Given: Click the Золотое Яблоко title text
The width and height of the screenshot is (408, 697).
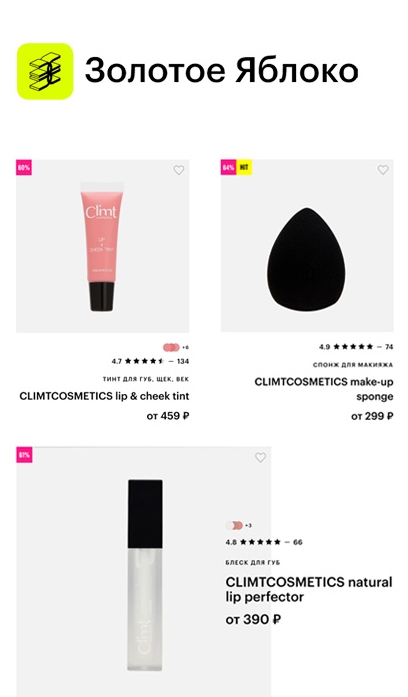Looking at the screenshot, I should [x=221, y=71].
